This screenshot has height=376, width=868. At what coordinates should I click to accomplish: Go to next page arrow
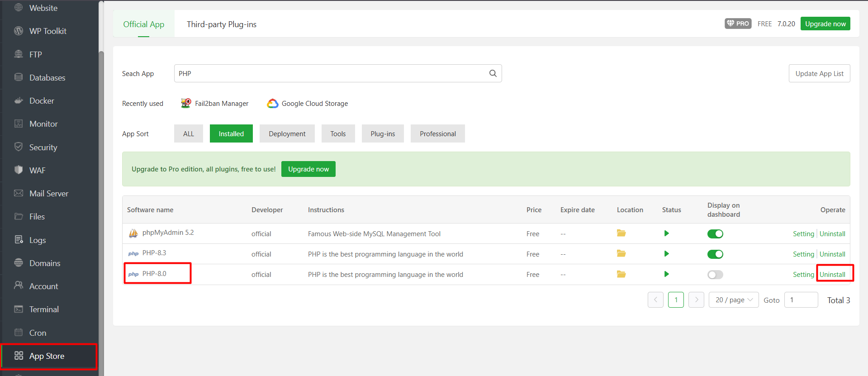(x=696, y=300)
